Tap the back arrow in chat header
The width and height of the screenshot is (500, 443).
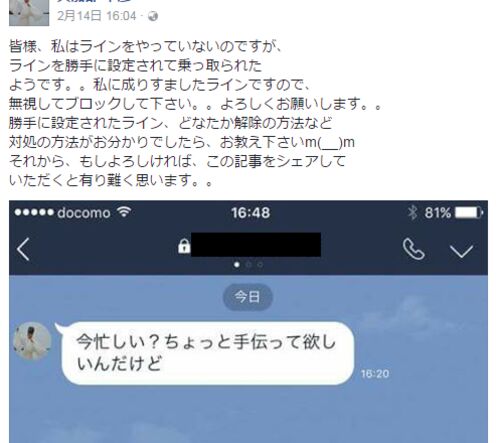23,249
